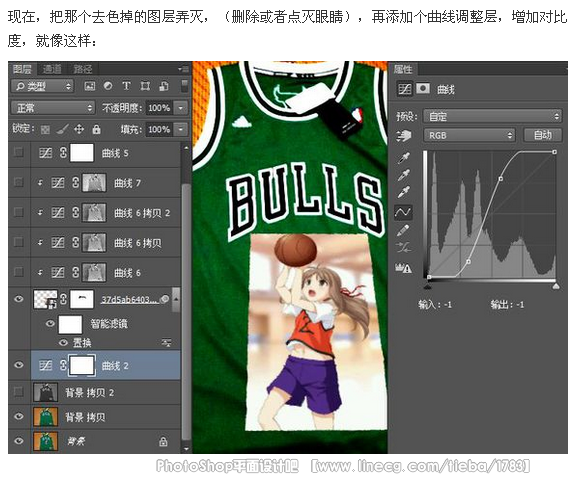Lock all padlock icon in lock row
580x483 pixels.
click(97, 129)
